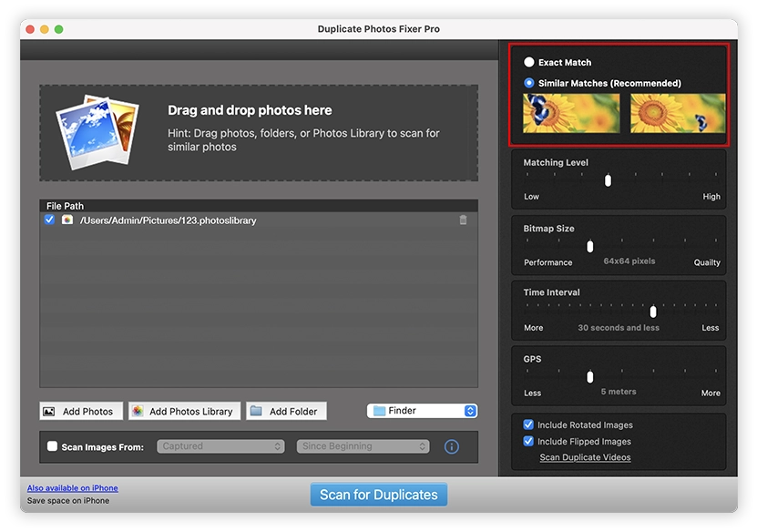Viewport: 757px width, 532px height.
Task: Follow the Also available on iPhone link
Action: 72,488
